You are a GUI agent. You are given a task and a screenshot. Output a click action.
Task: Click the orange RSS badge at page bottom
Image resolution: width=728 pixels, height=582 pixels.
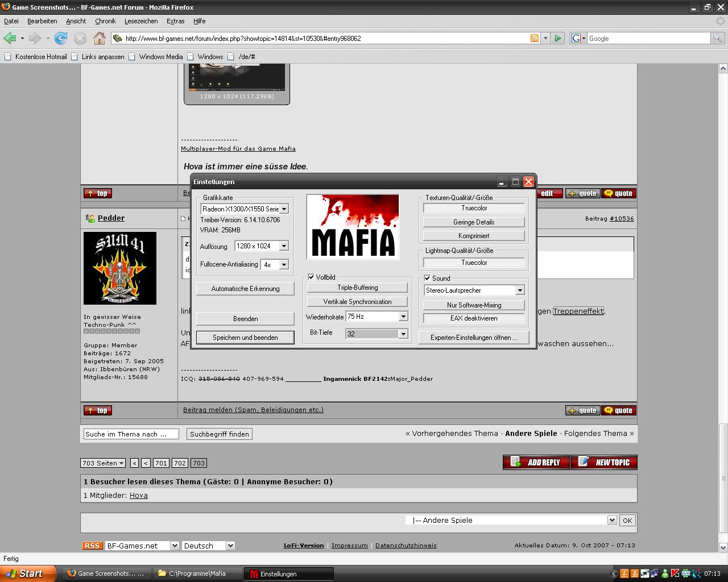click(92, 546)
